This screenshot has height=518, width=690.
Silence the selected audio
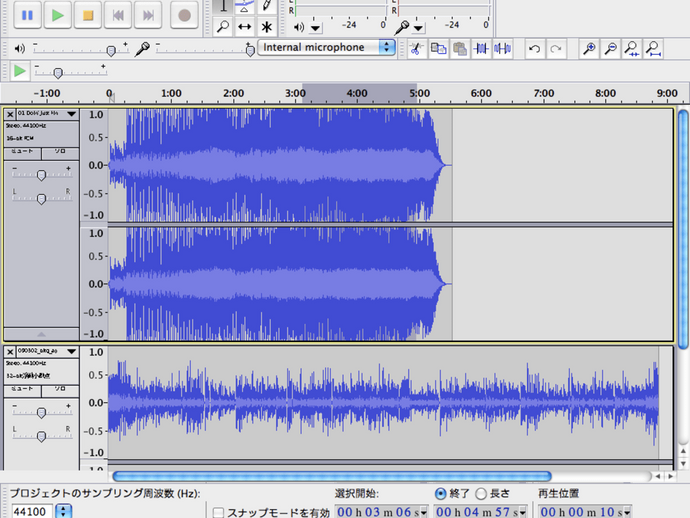(503, 48)
